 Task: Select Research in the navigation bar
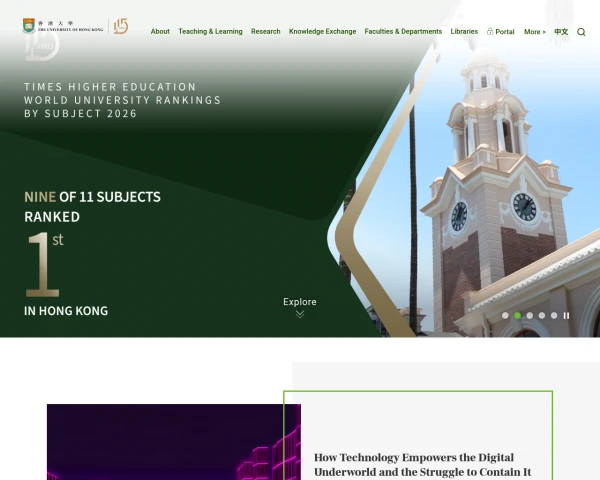pos(265,32)
